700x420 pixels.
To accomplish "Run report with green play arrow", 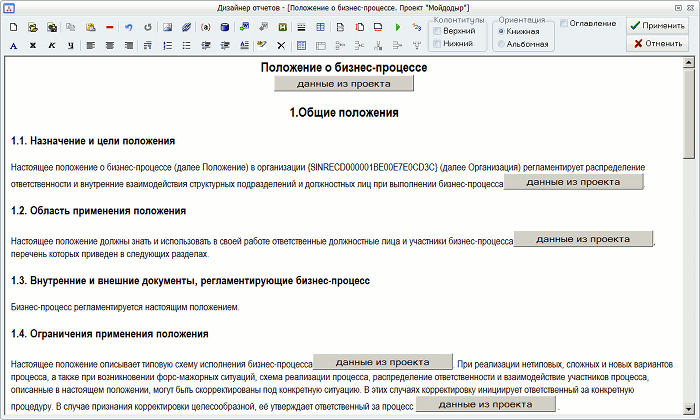I will (x=398, y=27).
